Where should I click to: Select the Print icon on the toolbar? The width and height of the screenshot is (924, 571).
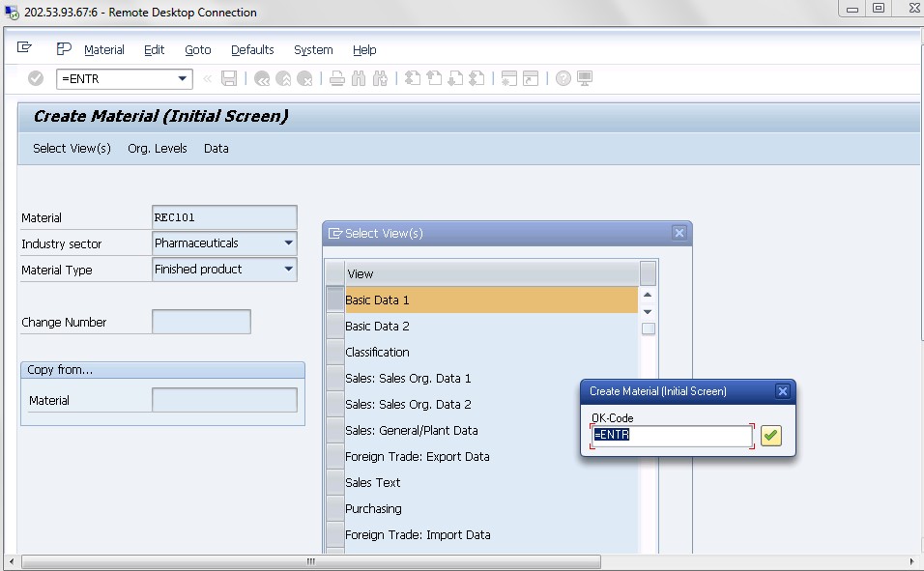(335, 78)
